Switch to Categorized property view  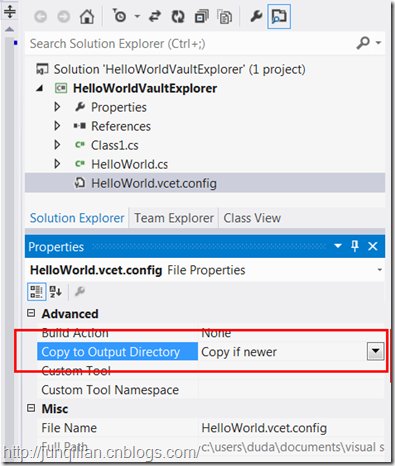[36, 292]
